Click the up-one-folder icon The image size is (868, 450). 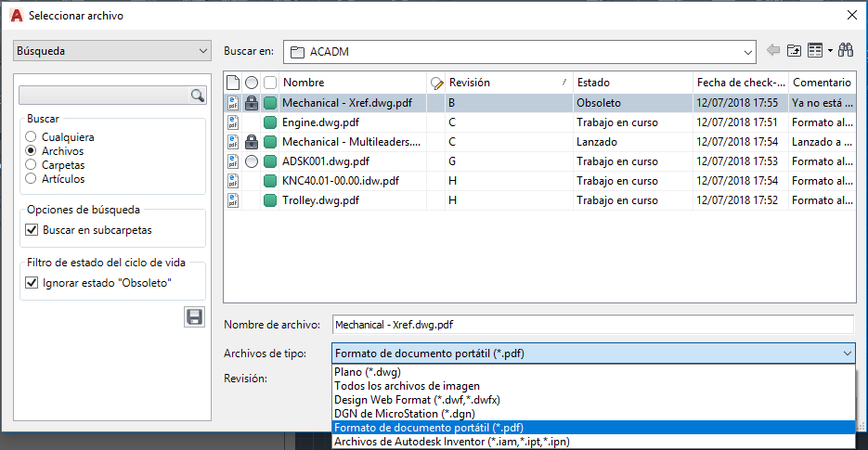click(795, 50)
